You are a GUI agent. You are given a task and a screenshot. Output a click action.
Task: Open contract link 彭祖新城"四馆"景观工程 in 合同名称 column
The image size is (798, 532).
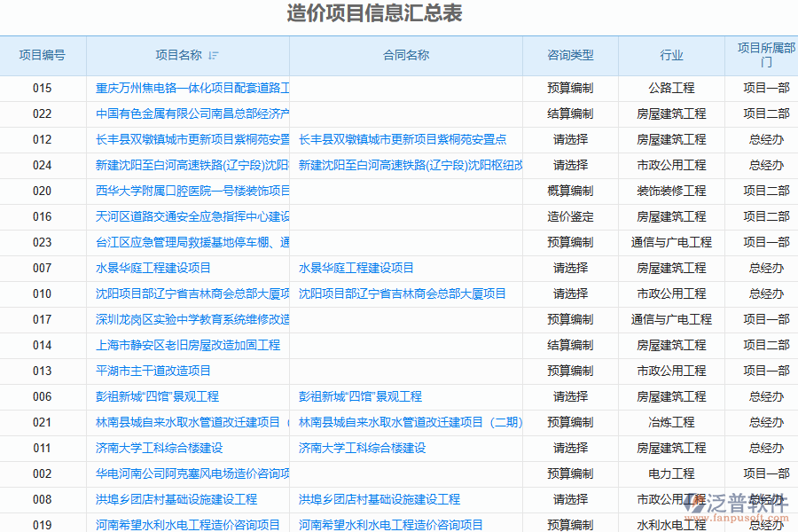360,396
